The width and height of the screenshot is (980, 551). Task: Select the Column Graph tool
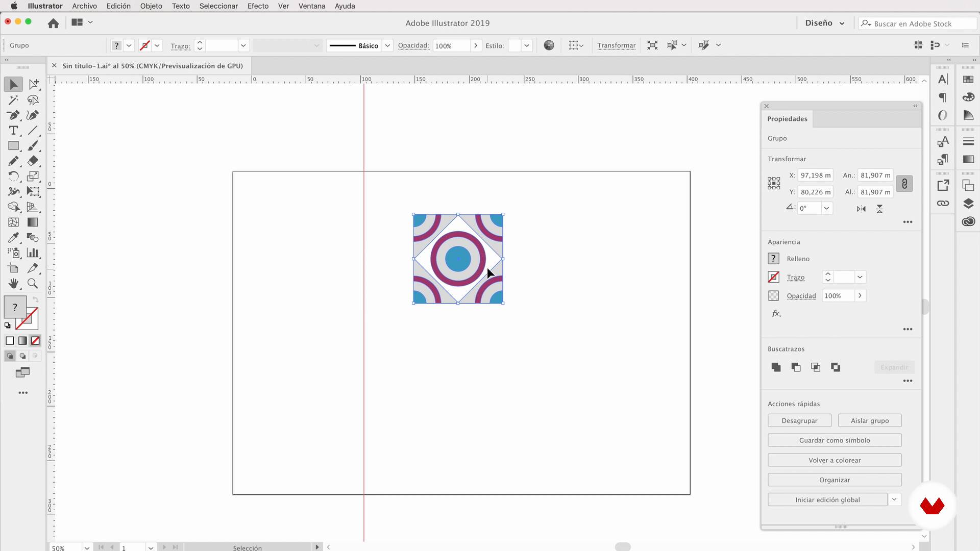33,253
